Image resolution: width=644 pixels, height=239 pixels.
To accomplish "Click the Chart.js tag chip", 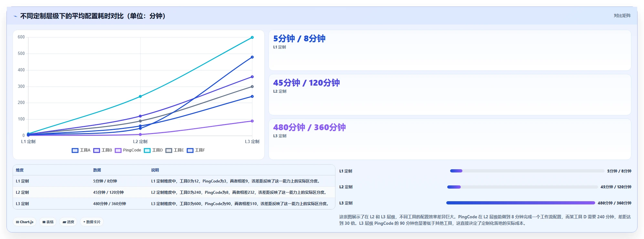I will tap(25, 222).
